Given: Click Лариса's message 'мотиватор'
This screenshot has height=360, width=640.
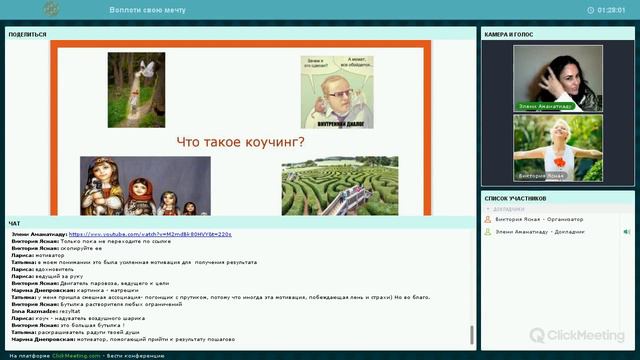Looking at the screenshot, I should point(50,255).
